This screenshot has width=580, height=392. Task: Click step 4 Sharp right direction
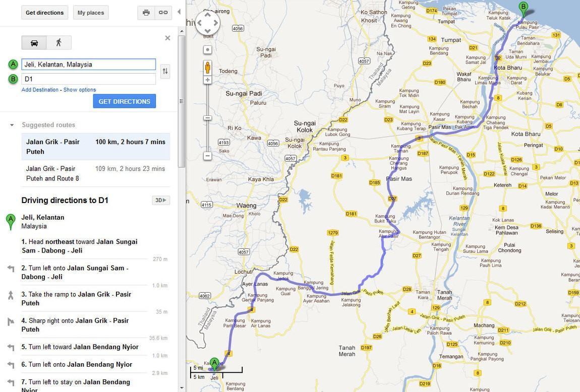[75, 325]
